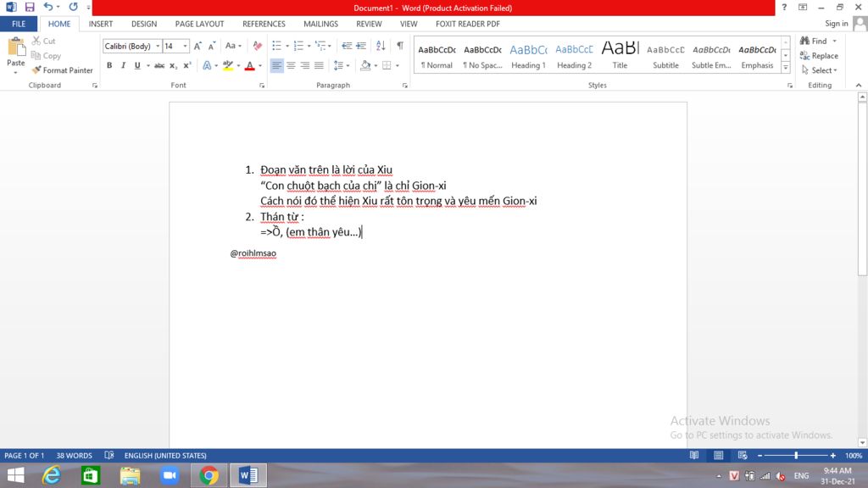The image size is (868, 488).
Task: Open the Windows Start button
Action: pyautogui.click(x=15, y=475)
